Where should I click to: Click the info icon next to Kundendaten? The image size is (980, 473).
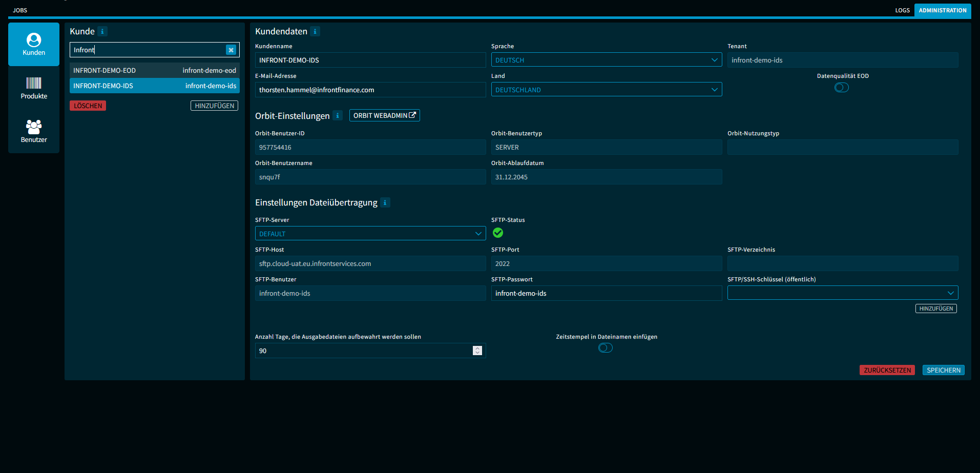(315, 31)
